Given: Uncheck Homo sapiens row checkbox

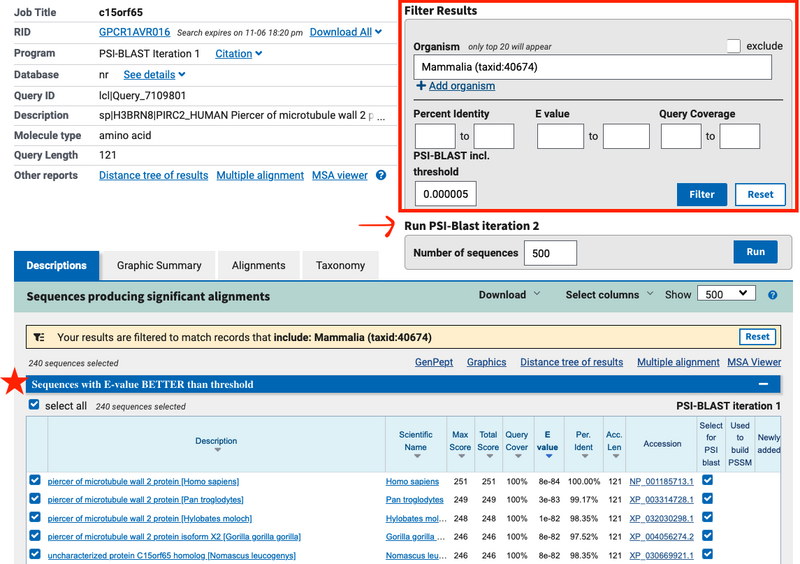Looking at the screenshot, I should (35, 481).
